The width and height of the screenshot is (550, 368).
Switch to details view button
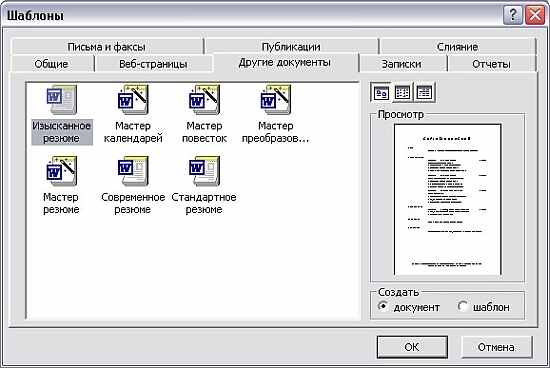coord(424,93)
